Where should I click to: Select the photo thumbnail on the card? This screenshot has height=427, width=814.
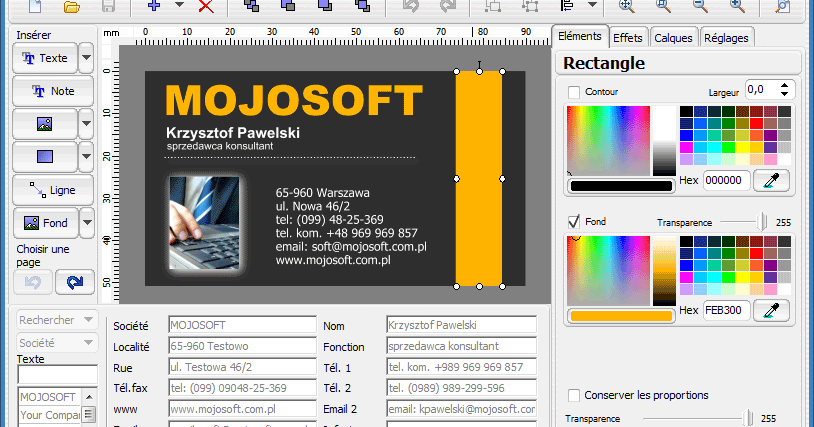pos(205,223)
